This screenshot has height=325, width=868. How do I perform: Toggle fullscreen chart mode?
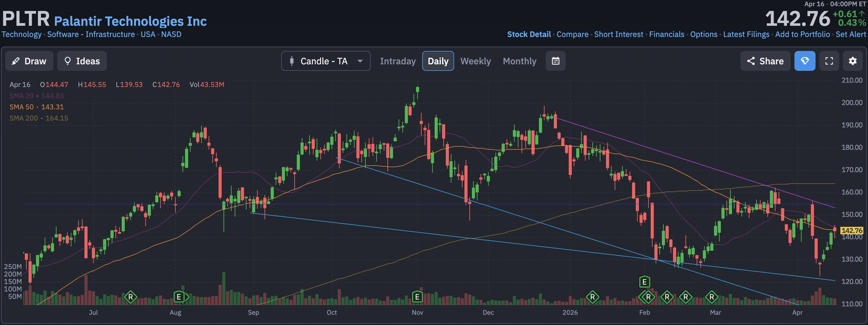pos(829,61)
